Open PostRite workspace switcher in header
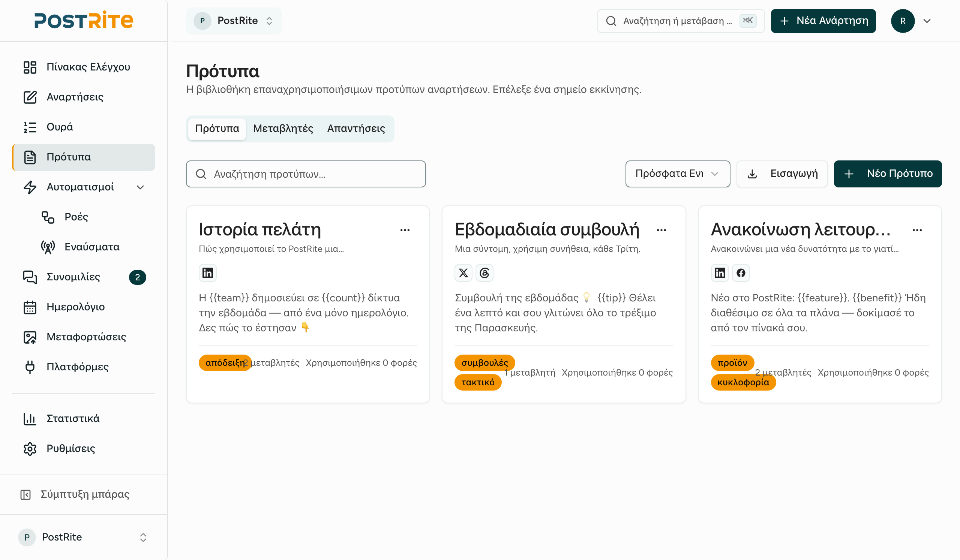The image size is (960, 560). coord(234,21)
